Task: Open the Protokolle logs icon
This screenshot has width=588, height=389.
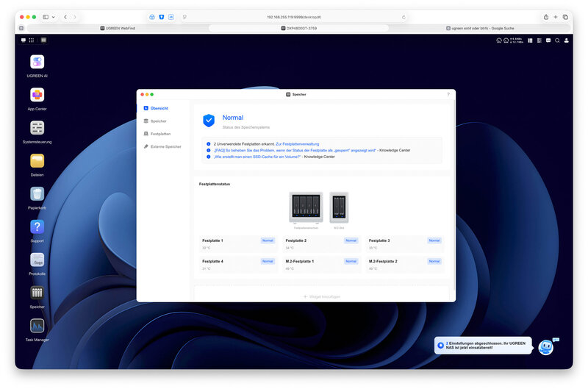Action: (x=37, y=260)
